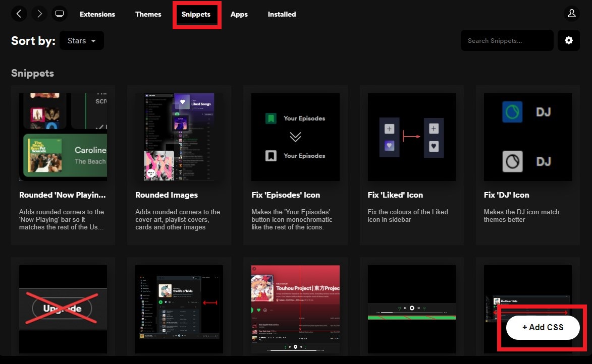Viewport: 592px width, 364px height.
Task: Switch to the Extensions tab
Action: pyautogui.click(x=97, y=14)
